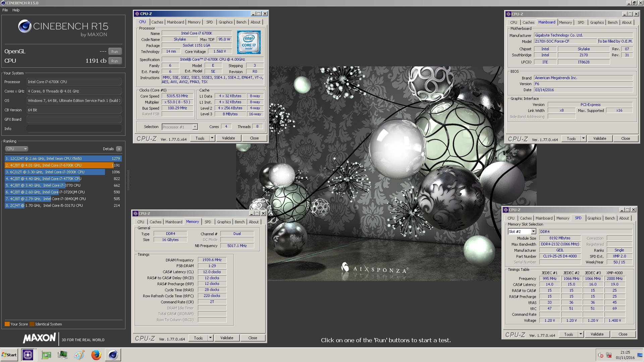Open the system monitor taskbar icon
644x362 pixels.
pos(62,355)
